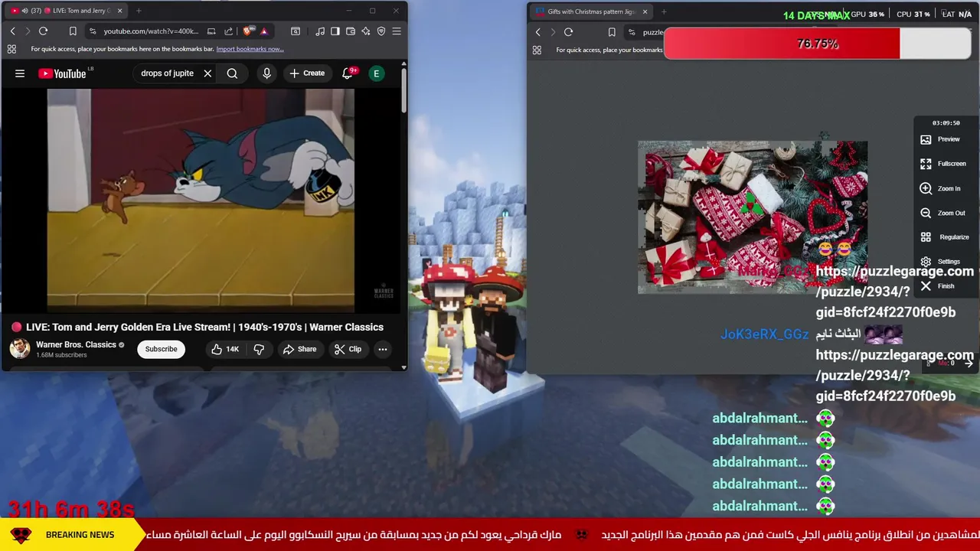This screenshot has height=551, width=980.
Task: Open more actions three-dot menu under video
Action: click(383, 349)
